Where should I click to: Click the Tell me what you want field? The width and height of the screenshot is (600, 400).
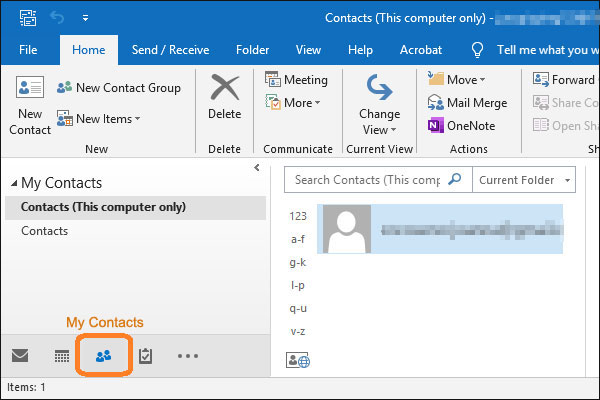(x=548, y=50)
